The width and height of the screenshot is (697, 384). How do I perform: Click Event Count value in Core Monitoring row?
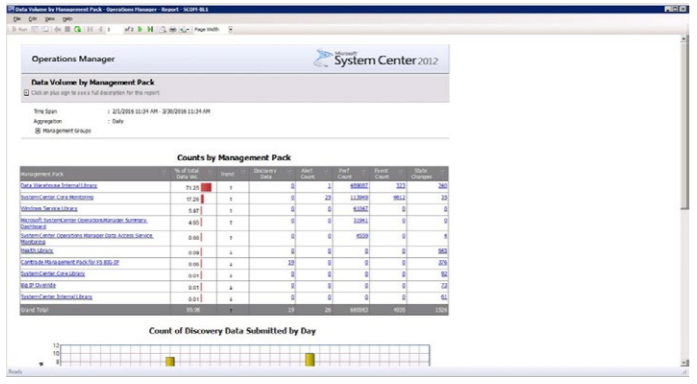(399, 197)
